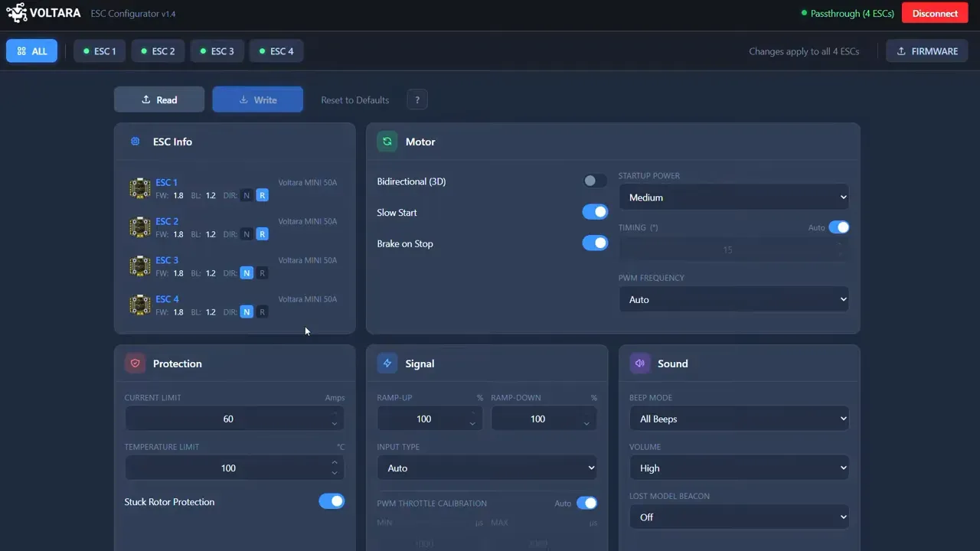Switch to the ESC 2 tab

pos(158,51)
